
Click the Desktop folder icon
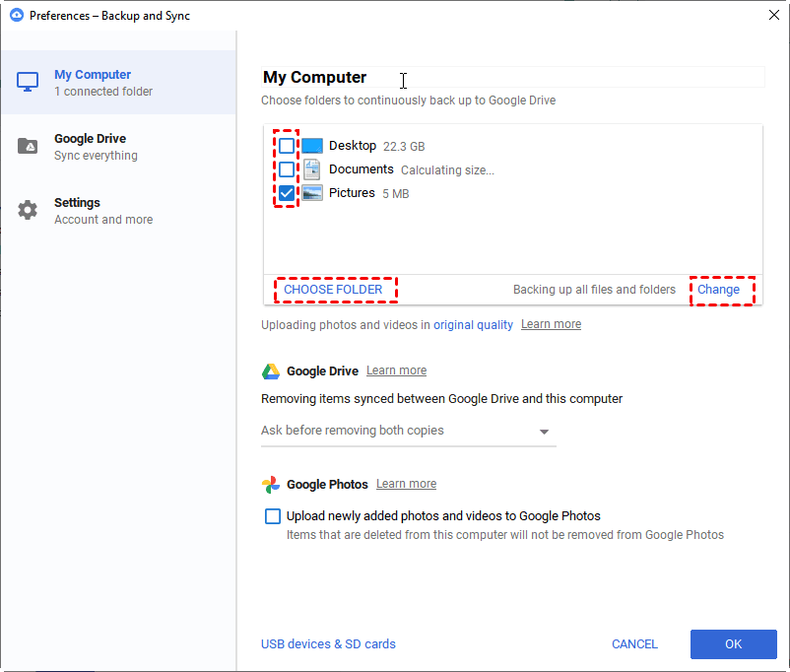[x=312, y=146]
